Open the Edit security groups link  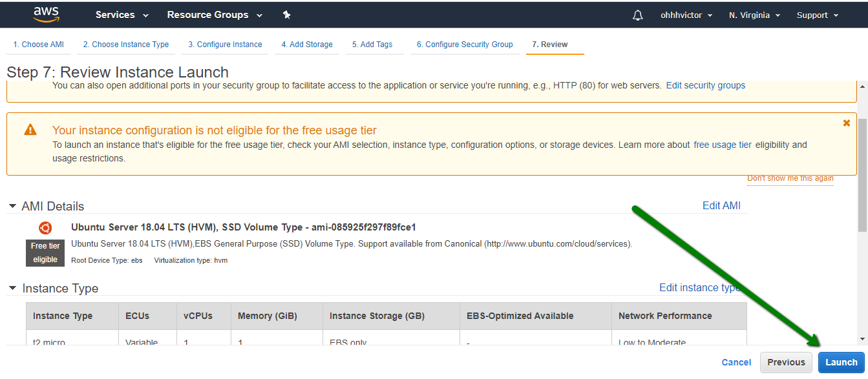tap(706, 85)
